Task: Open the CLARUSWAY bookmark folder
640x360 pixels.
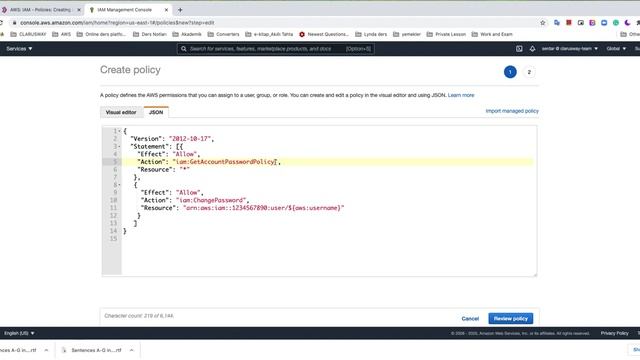Action: (x=28, y=34)
